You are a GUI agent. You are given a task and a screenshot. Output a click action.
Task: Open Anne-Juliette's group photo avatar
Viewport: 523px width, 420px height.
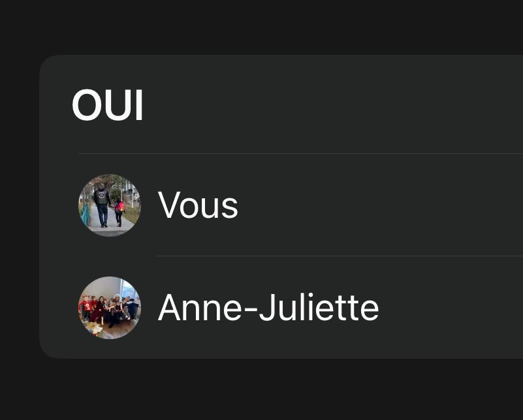(110, 308)
